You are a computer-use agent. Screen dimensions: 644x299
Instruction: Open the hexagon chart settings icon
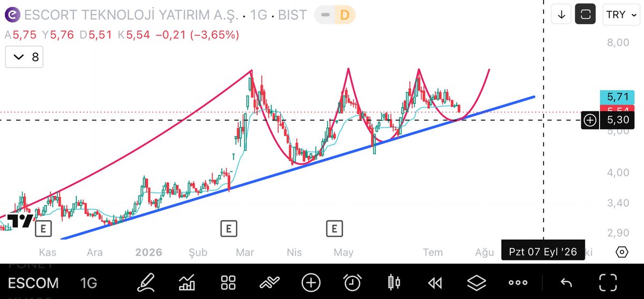click(621, 252)
